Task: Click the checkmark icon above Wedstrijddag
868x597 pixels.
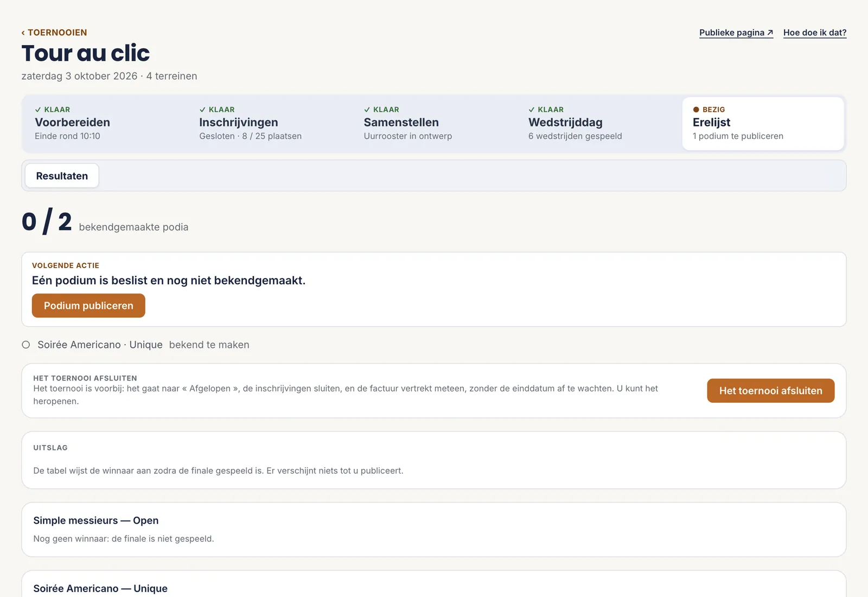Action: [532, 110]
